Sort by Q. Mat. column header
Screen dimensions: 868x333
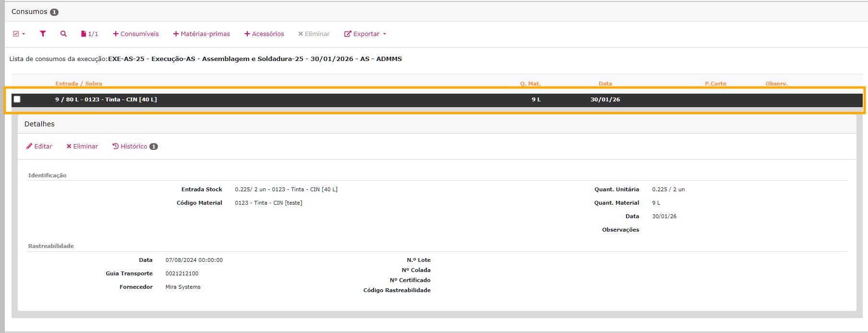[x=530, y=84]
